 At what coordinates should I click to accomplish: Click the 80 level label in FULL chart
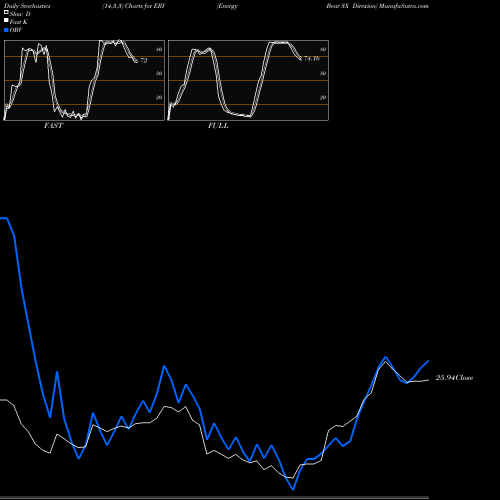pos(323,49)
